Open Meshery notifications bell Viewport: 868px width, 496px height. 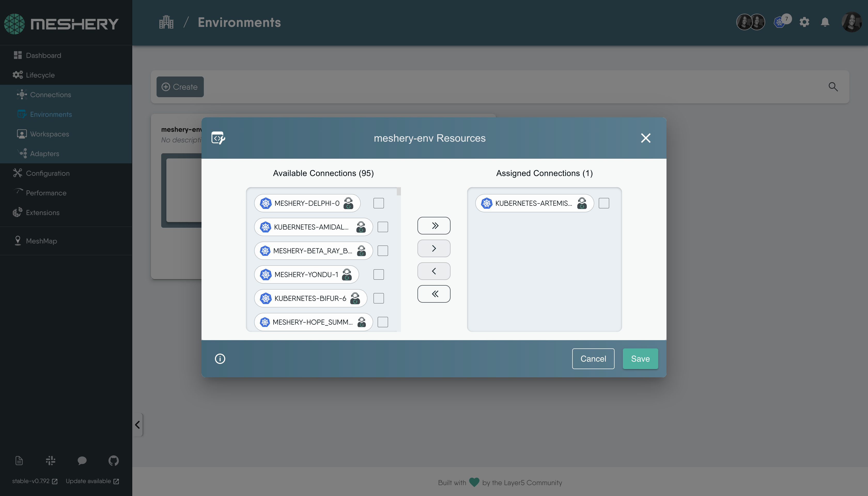(x=825, y=22)
